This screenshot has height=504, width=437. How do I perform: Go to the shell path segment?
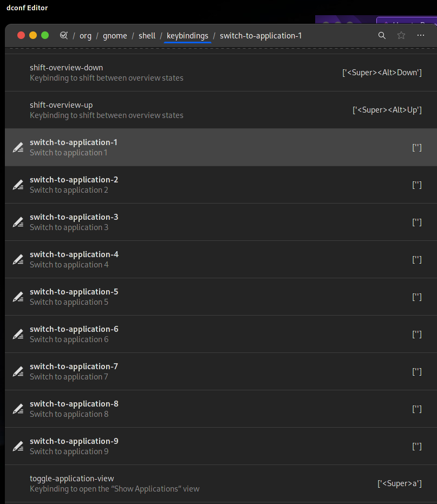(x=147, y=36)
